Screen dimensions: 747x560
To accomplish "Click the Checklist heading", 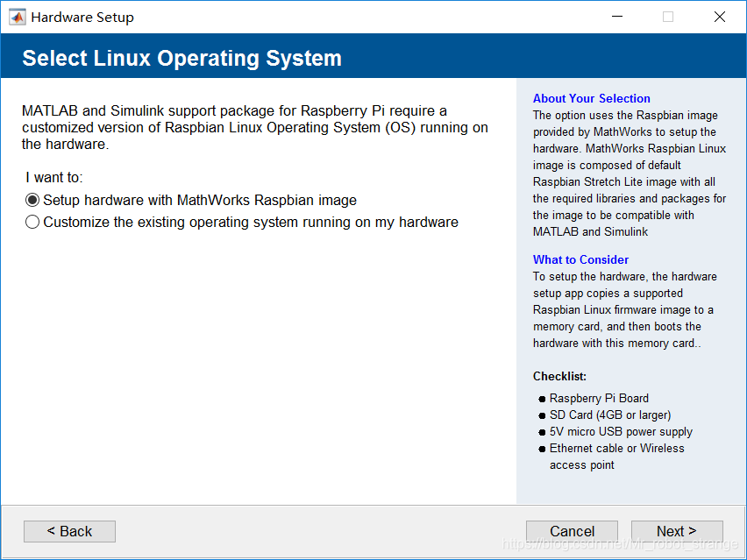I will (559, 377).
